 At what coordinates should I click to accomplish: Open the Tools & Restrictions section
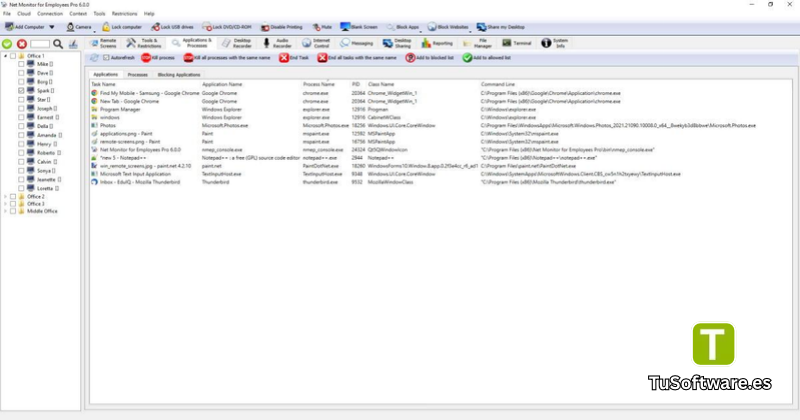tap(144, 43)
